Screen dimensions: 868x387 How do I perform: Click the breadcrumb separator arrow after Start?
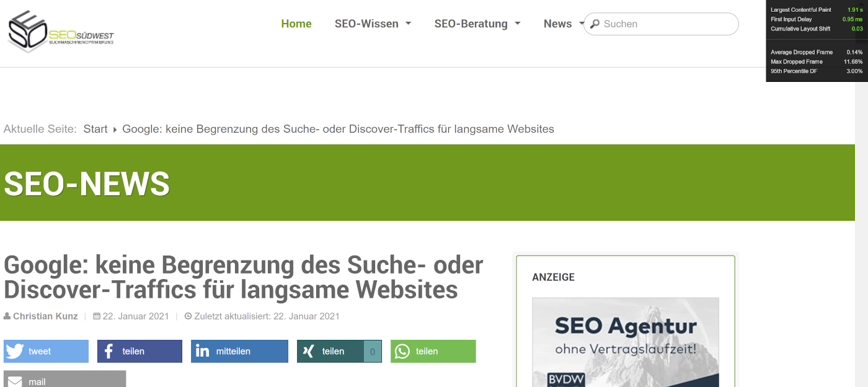[115, 130]
